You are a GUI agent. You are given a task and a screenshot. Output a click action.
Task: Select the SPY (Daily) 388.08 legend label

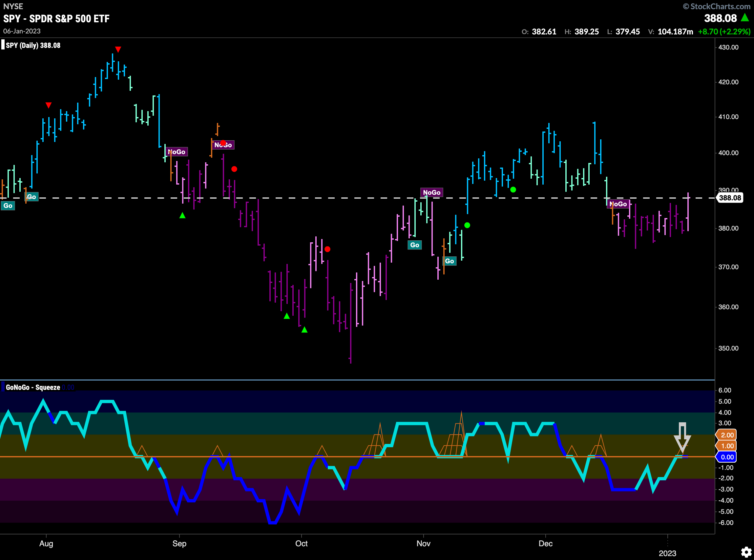click(33, 46)
